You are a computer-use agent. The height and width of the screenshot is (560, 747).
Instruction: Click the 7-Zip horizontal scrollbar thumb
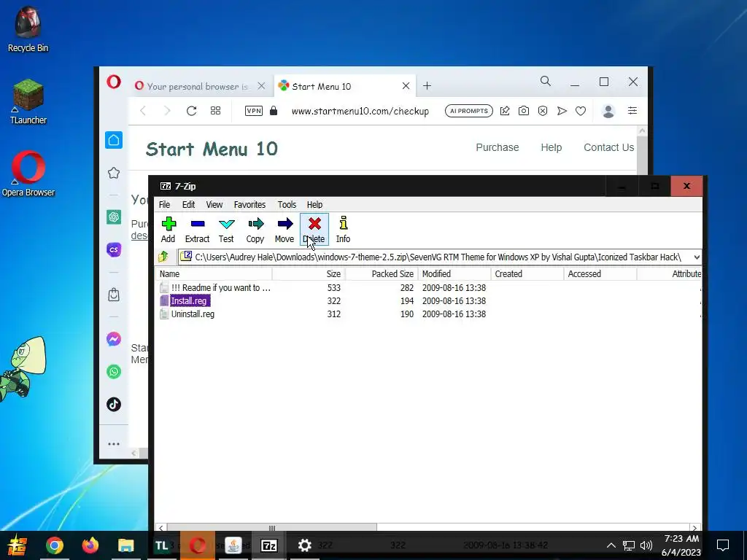271,528
